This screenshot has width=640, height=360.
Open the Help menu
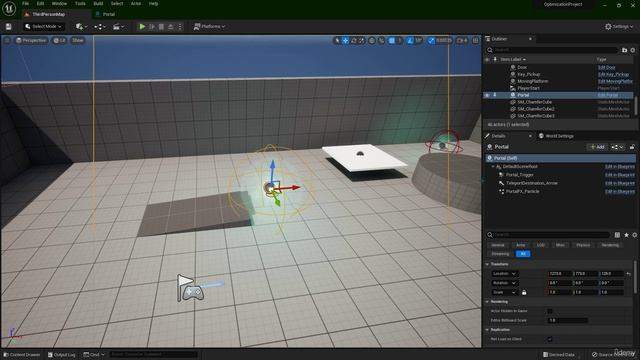[x=153, y=4]
